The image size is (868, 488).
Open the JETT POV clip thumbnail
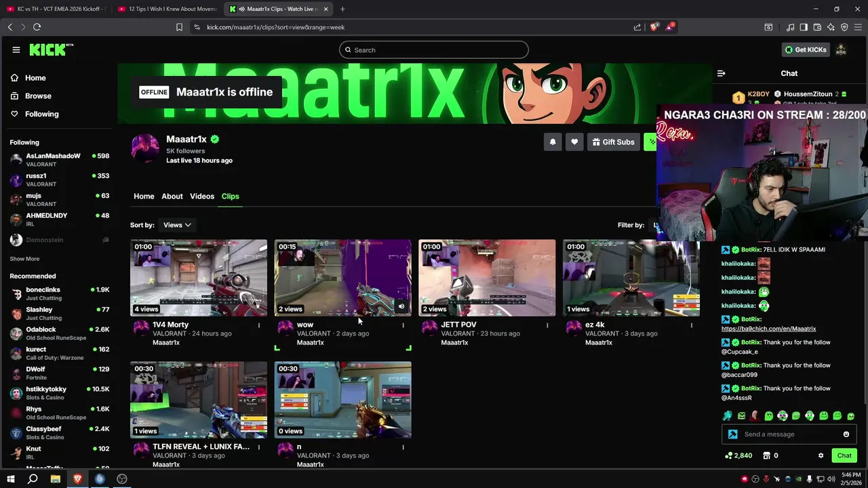487,278
